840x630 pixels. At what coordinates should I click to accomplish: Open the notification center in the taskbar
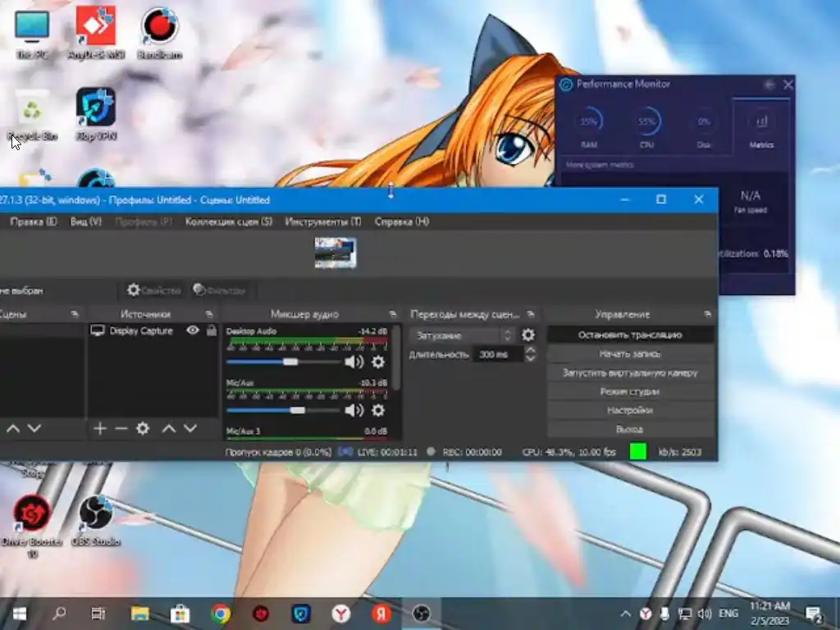pyautogui.click(x=815, y=615)
